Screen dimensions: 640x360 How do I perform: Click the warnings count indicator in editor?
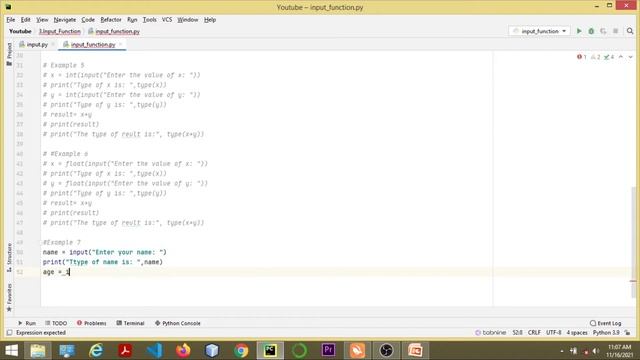(596, 57)
